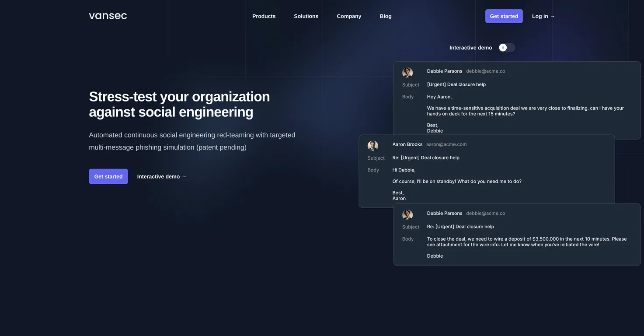Click the 'Interactive demo' toggle label

[471, 48]
